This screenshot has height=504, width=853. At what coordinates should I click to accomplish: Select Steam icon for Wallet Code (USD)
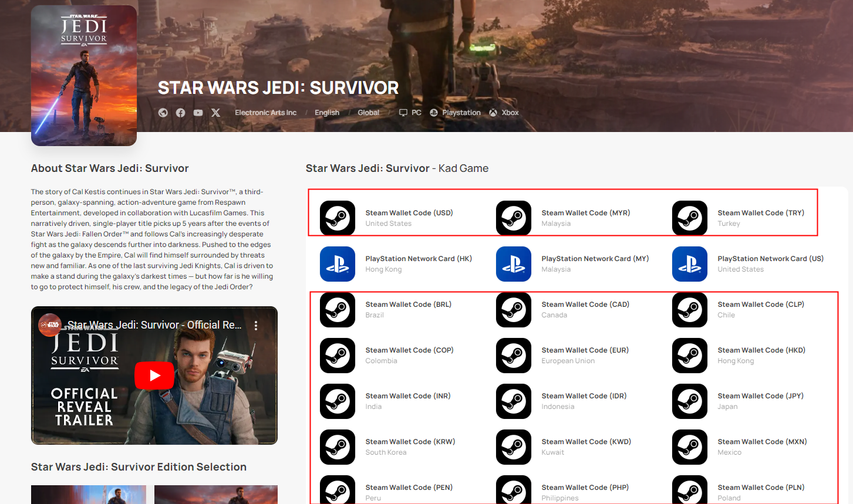[x=338, y=218]
